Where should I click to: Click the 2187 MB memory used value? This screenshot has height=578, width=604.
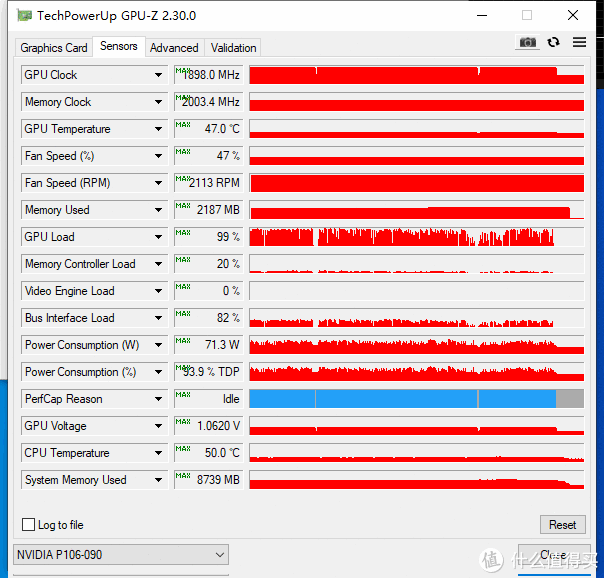208,210
